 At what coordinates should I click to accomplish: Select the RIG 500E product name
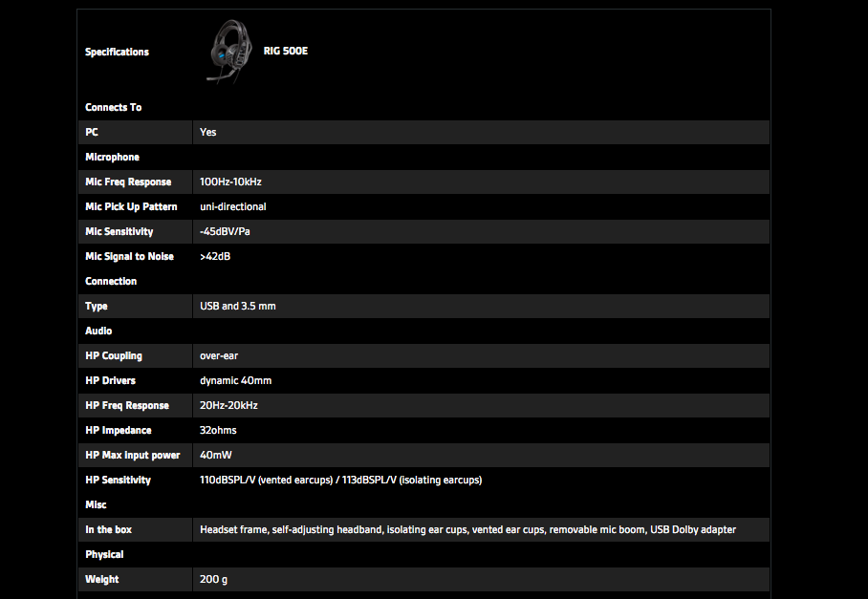[x=286, y=51]
